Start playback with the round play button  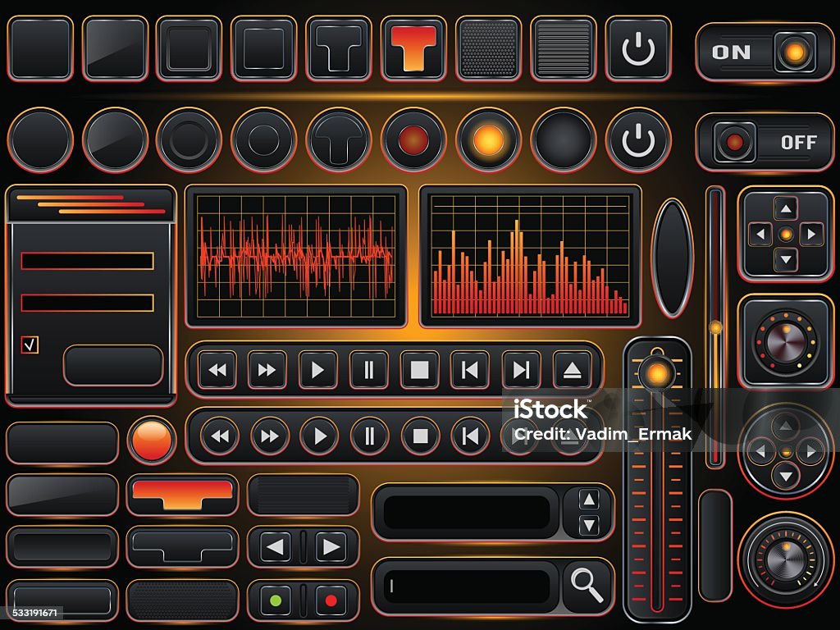319,436
